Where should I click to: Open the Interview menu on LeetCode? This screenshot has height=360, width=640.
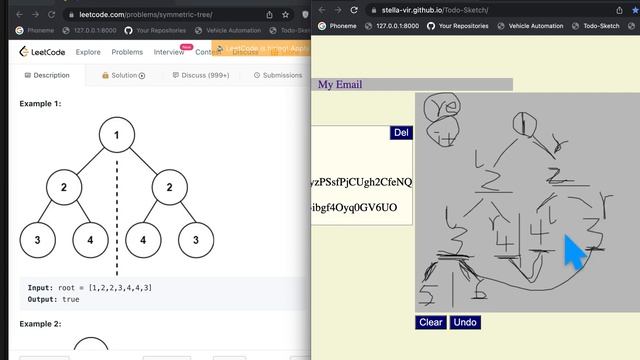pyautogui.click(x=169, y=52)
